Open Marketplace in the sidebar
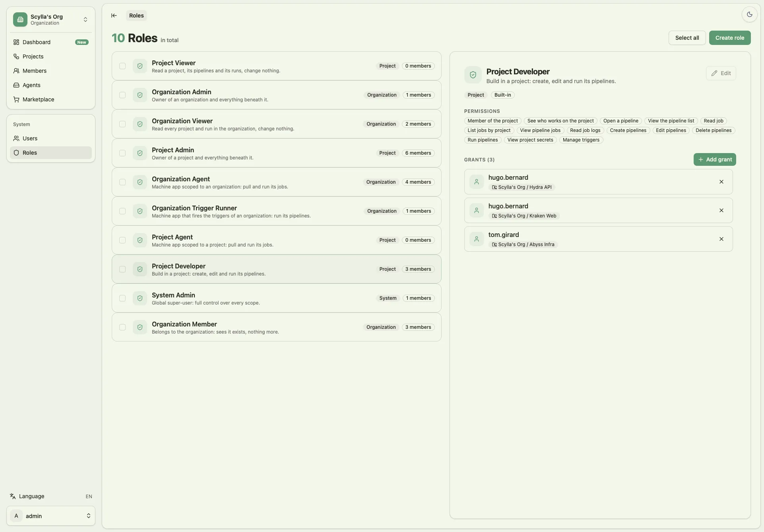Image resolution: width=764 pixels, height=532 pixels. pyautogui.click(x=51, y=99)
